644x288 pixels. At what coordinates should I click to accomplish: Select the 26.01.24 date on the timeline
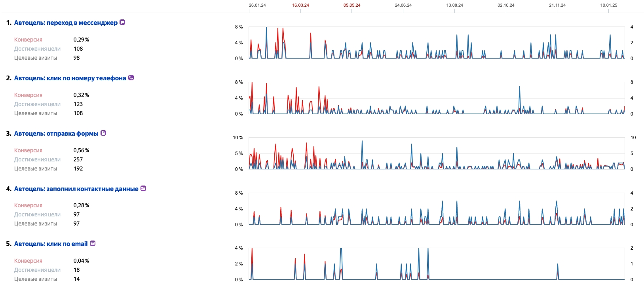(x=257, y=5)
